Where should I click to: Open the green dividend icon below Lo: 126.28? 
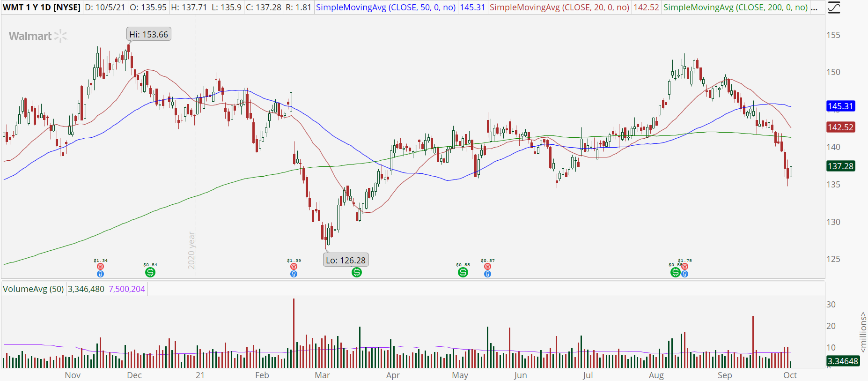357,272
